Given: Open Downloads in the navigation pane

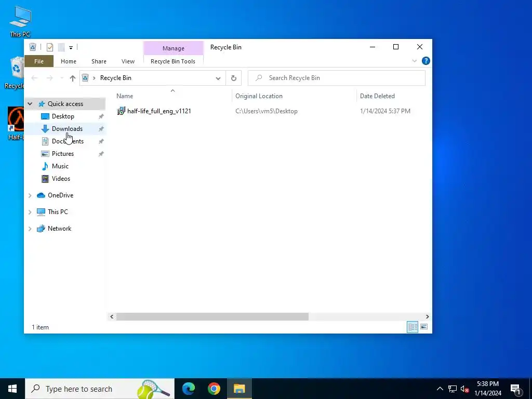Looking at the screenshot, I should coord(67,129).
